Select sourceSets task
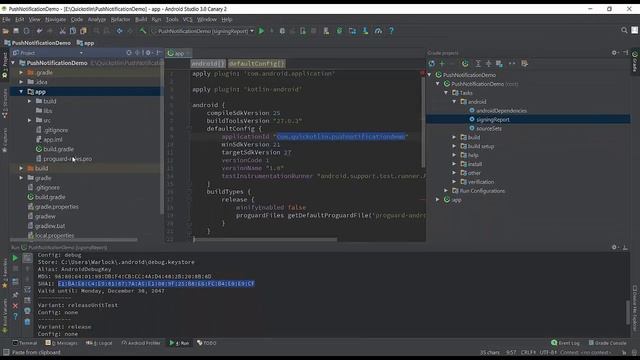 (x=489, y=129)
